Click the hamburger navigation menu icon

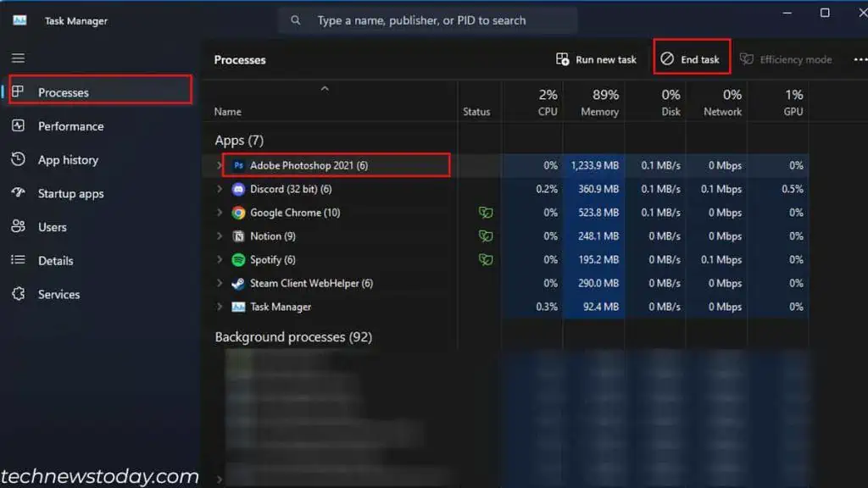pyautogui.click(x=18, y=58)
